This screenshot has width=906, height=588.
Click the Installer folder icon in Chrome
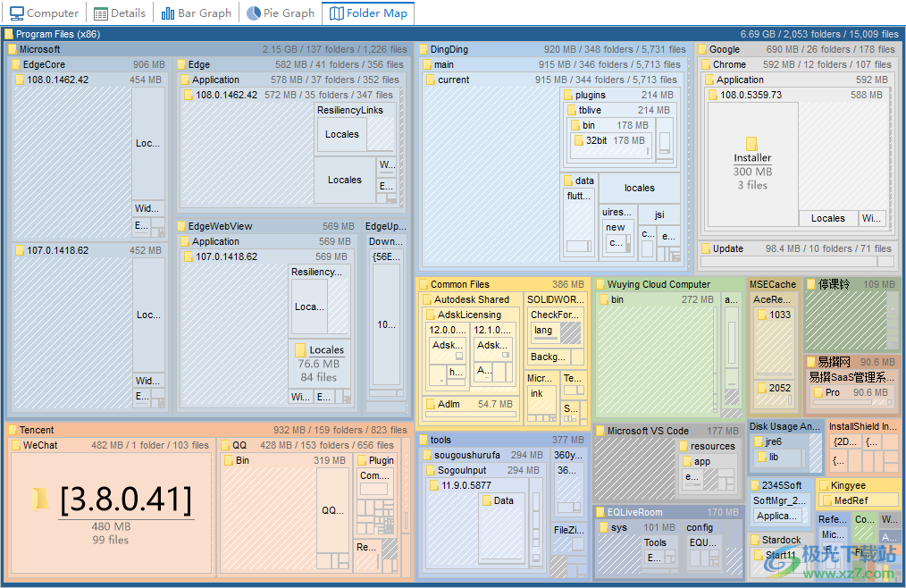coord(751,143)
